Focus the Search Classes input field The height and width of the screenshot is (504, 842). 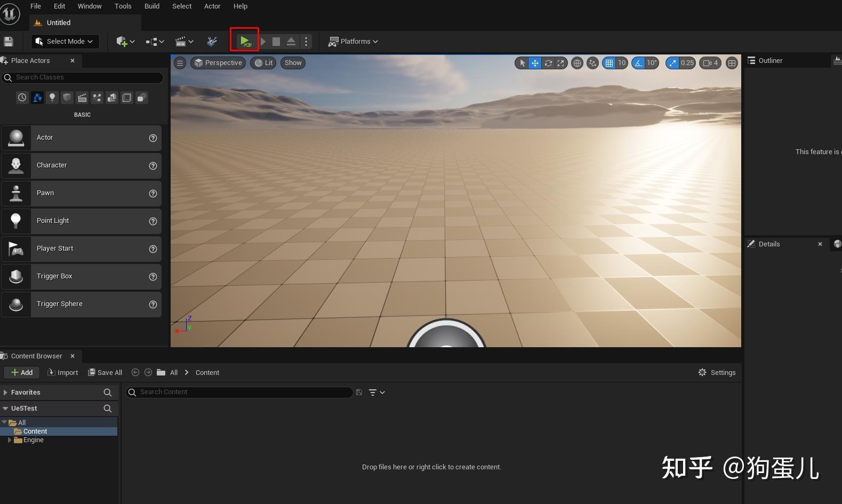pyautogui.click(x=82, y=77)
